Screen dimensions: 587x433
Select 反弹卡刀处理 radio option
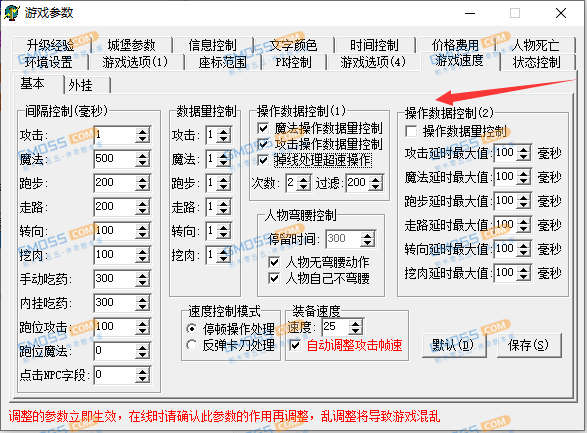tap(192, 345)
